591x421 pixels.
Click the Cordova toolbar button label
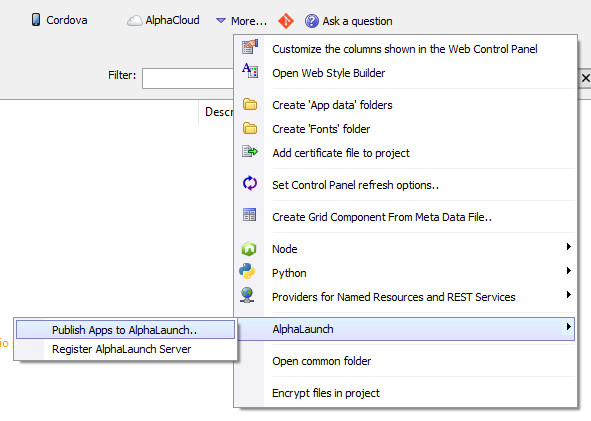pos(67,20)
